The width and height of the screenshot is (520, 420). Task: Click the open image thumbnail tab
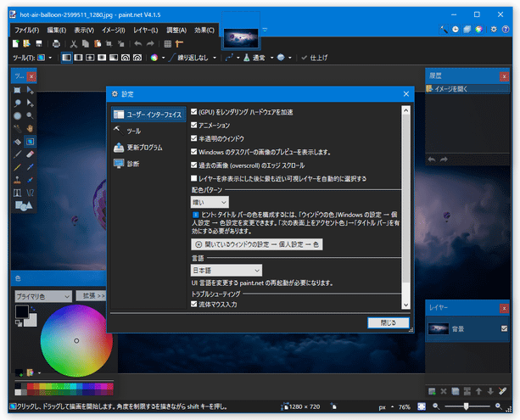point(241,38)
